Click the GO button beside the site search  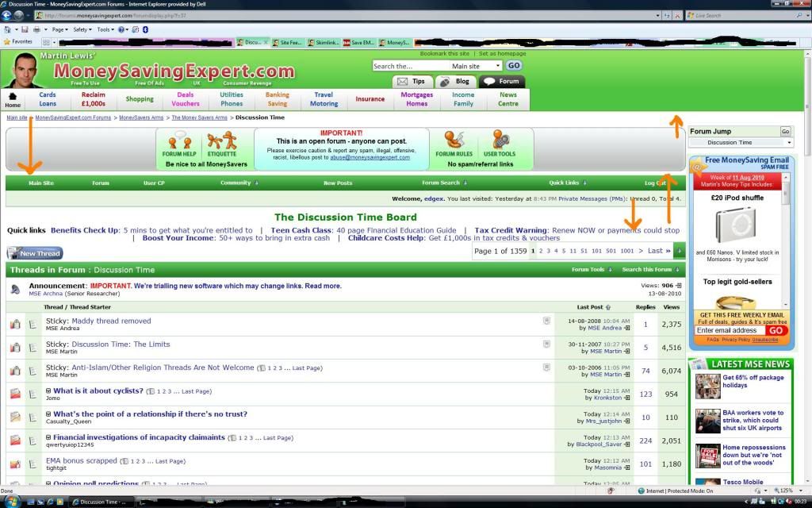pos(513,65)
